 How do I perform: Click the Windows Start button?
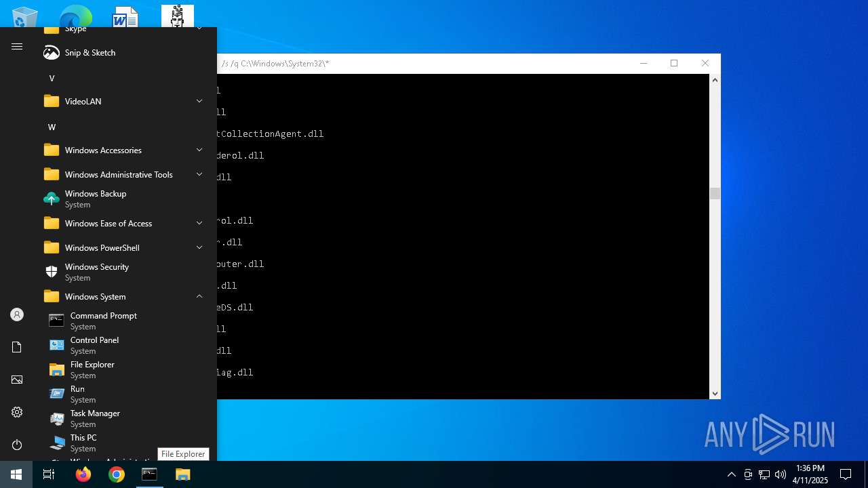click(16, 474)
